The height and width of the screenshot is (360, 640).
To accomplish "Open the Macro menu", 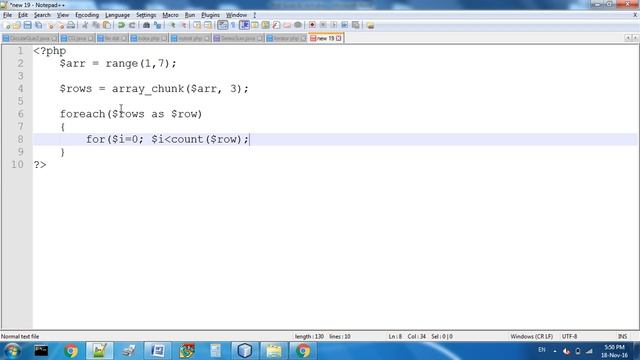I will click(171, 15).
